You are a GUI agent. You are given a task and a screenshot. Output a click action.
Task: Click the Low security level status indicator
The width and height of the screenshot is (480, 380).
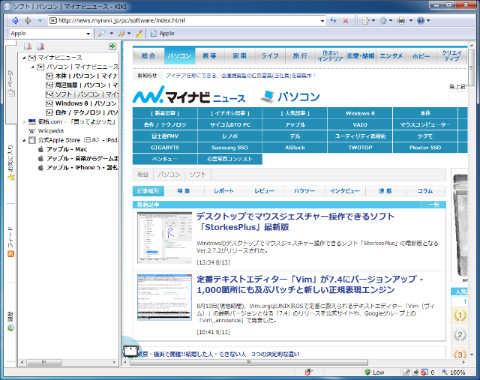point(374,372)
